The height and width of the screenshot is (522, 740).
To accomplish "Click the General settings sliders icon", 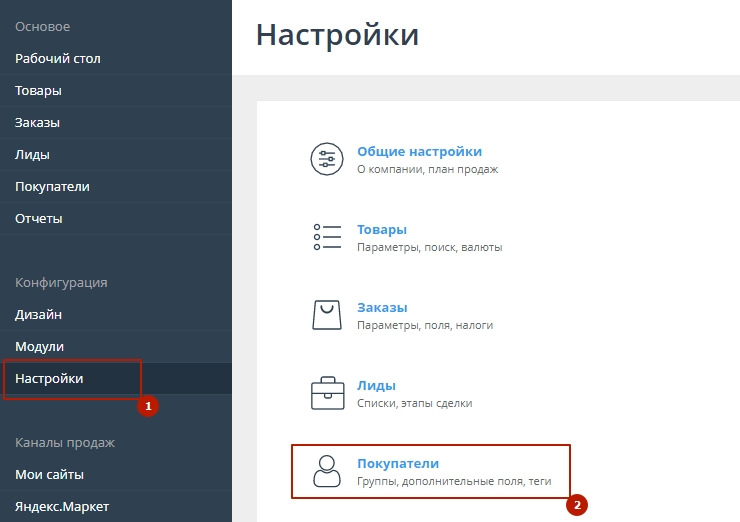I will point(327,160).
